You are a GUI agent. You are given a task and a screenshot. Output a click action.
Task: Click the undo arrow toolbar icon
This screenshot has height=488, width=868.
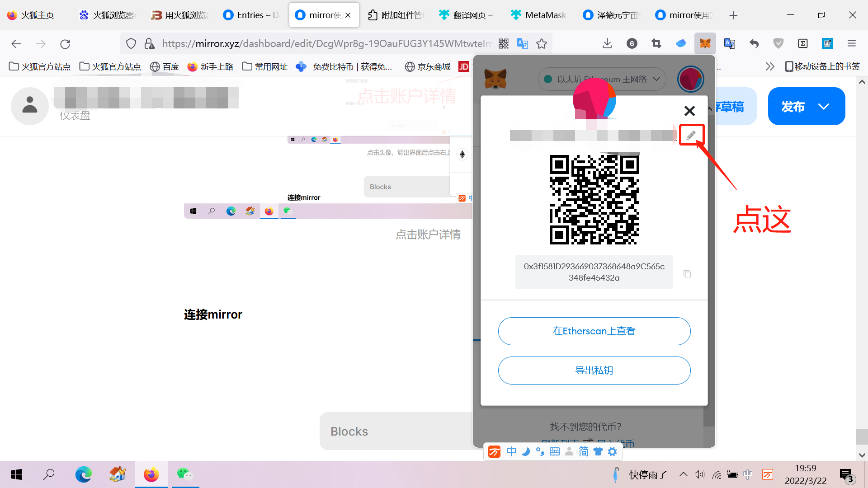pyautogui.click(x=754, y=43)
